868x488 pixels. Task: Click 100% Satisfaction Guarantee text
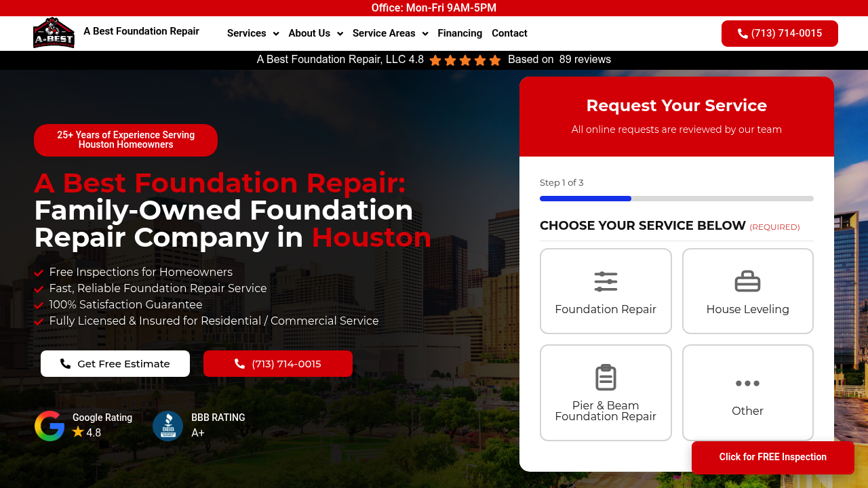[x=126, y=304]
